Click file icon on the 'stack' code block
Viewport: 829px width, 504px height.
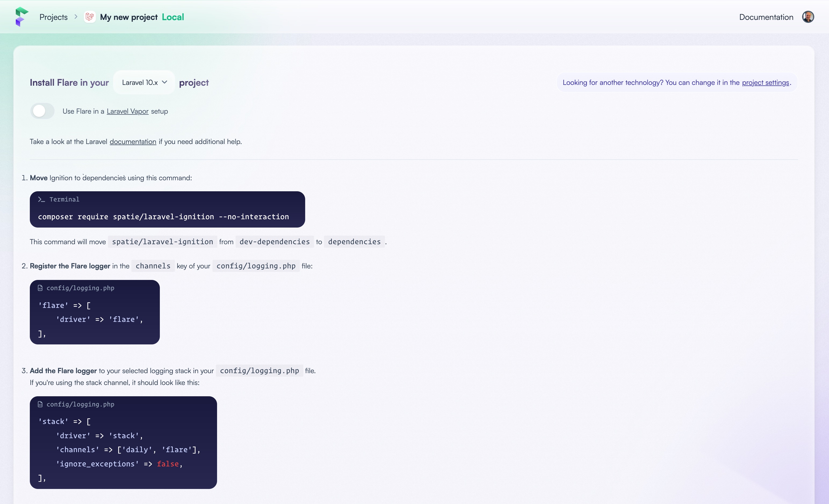(x=40, y=404)
